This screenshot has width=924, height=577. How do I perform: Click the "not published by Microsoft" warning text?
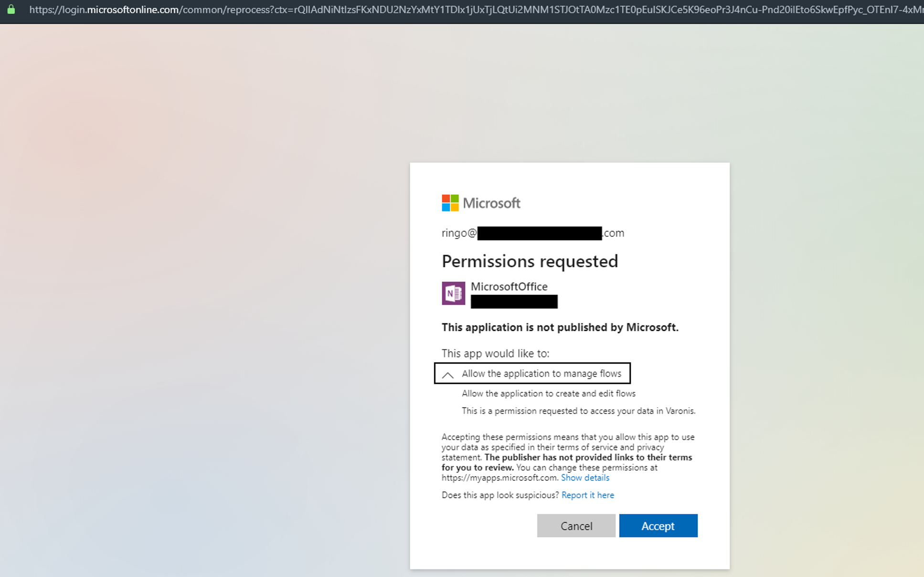(560, 327)
